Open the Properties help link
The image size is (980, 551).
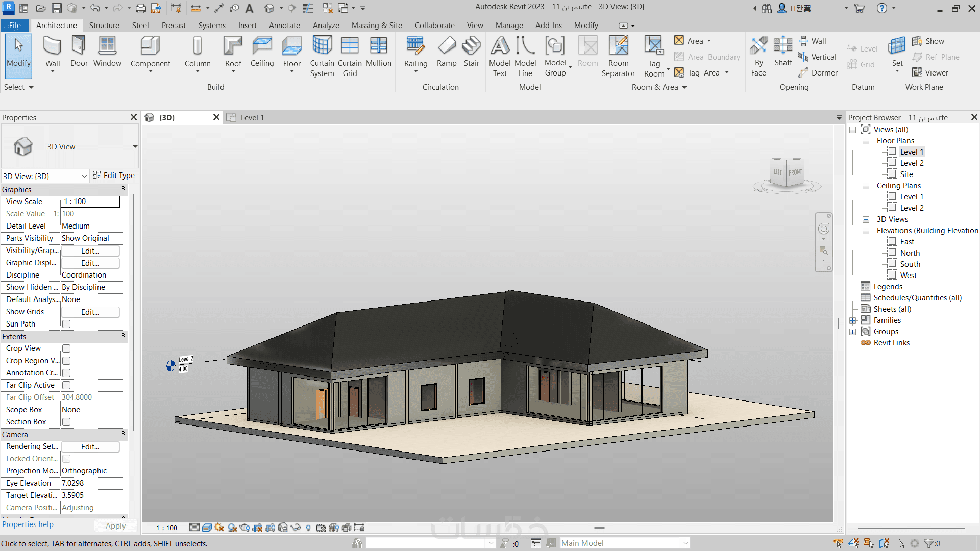pyautogui.click(x=28, y=524)
